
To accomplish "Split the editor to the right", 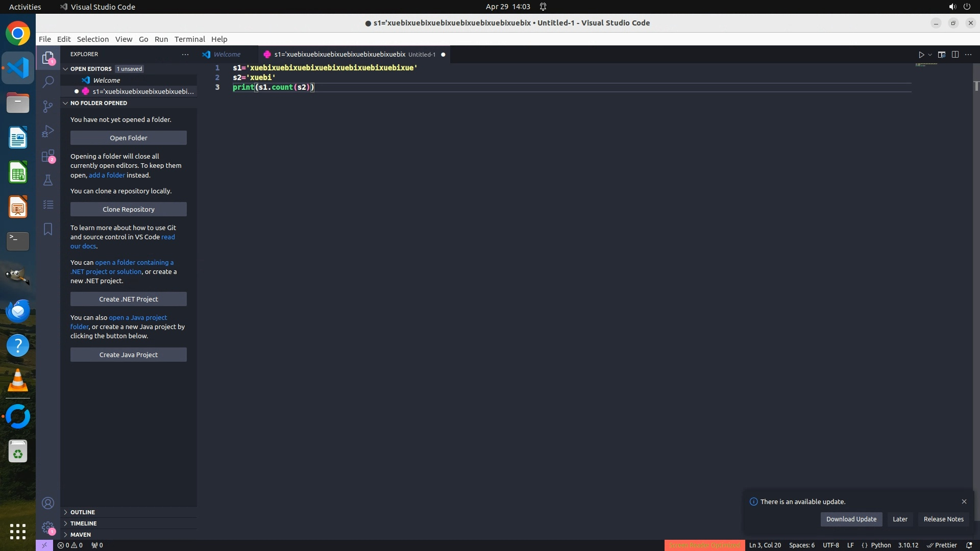I will coord(955,55).
